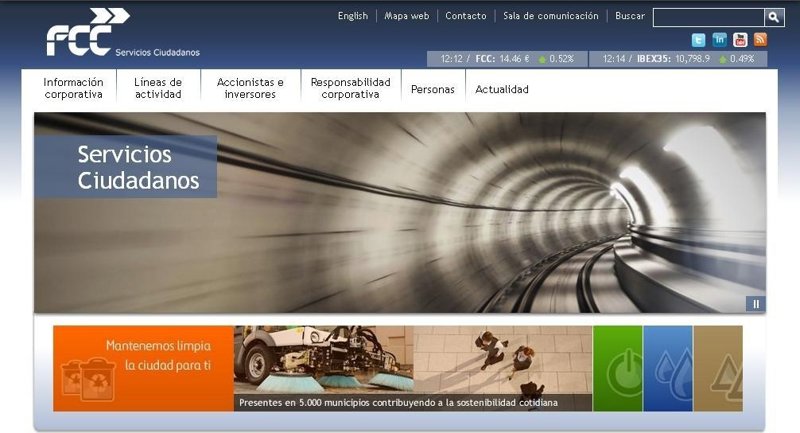Select the green power icon panel
The height and width of the screenshot is (433, 800).
point(617,368)
